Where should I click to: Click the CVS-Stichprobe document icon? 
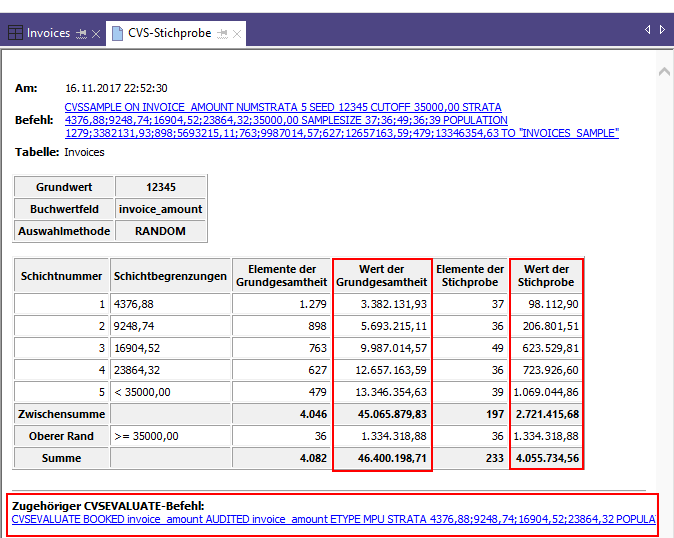click(x=117, y=34)
